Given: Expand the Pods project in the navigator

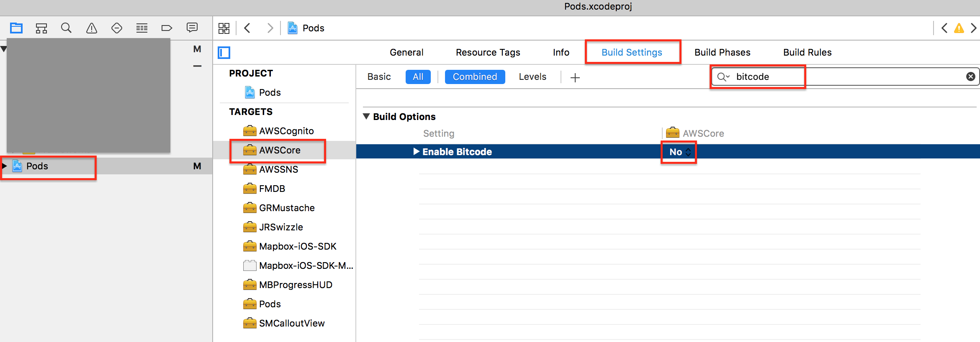Looking at the screenshot, I should coord(4,166).
